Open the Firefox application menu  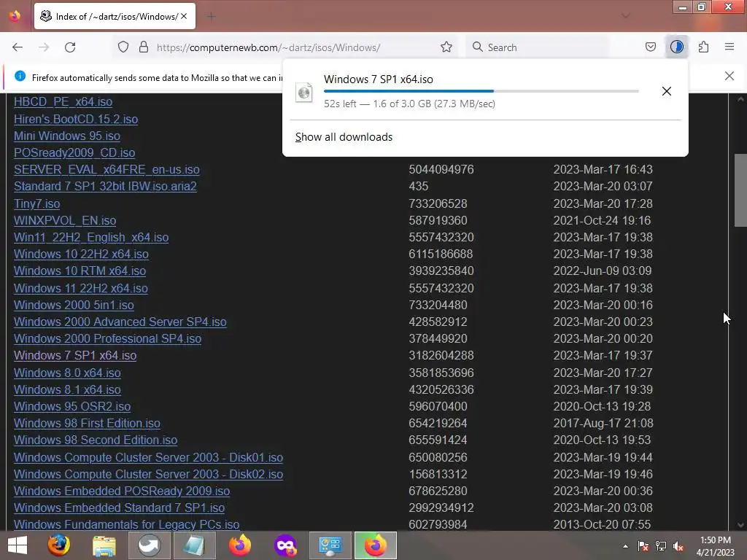(729, 47)
